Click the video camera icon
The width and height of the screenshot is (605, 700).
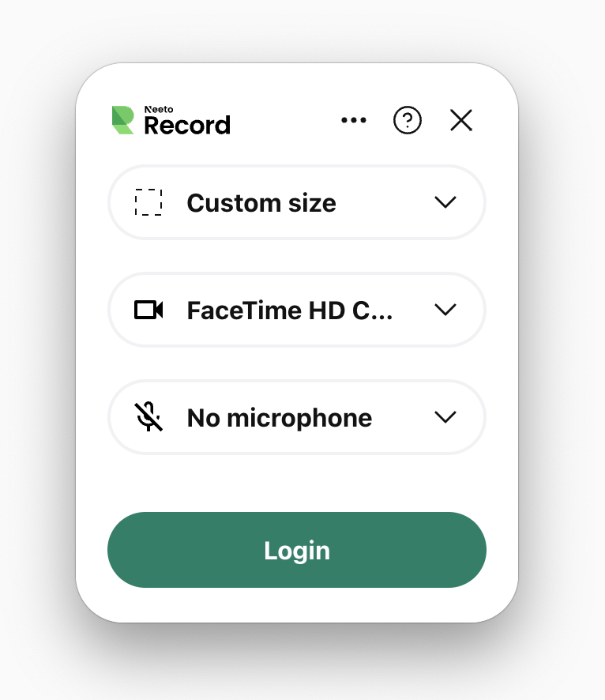point(148,310)
